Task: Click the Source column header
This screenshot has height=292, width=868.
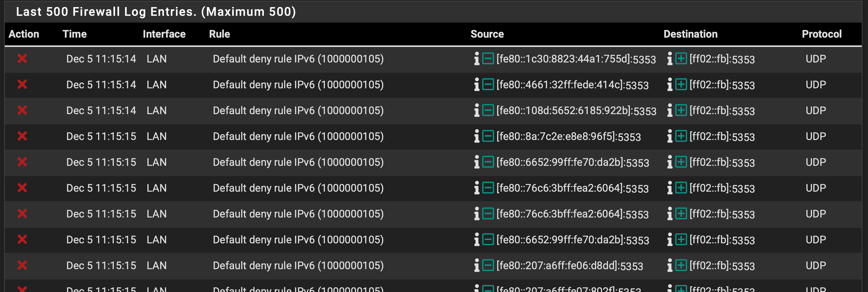Action: click(x=487, y=34)
